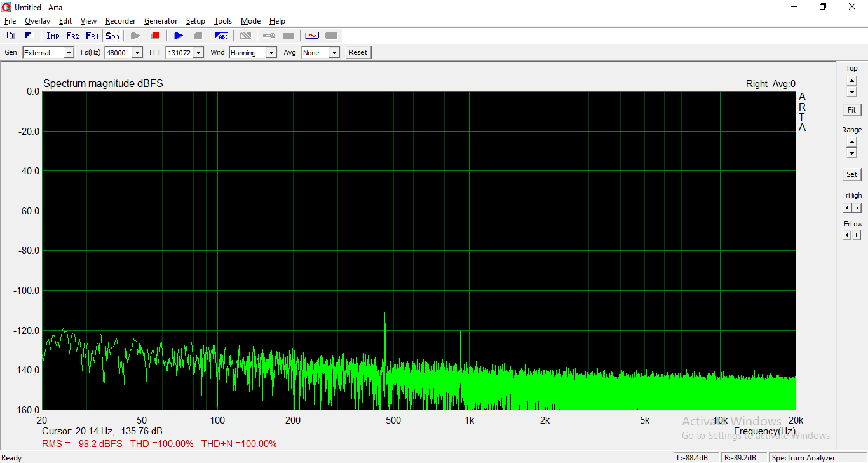Switch to FR1 single-channel frequency response mode
868x463 pixels.
coord(92,36)
